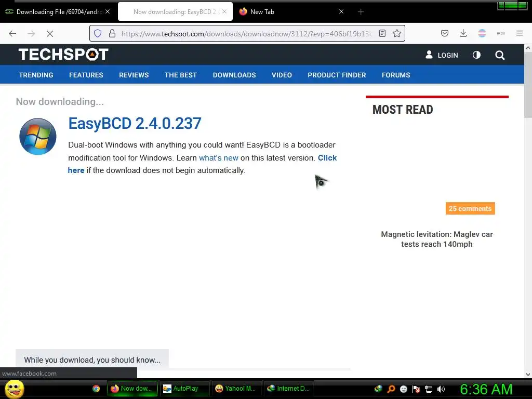This screenshot has width=532, height=399.
Task: Click the orange magnifier tray icon
Action: tap(391, 389)
